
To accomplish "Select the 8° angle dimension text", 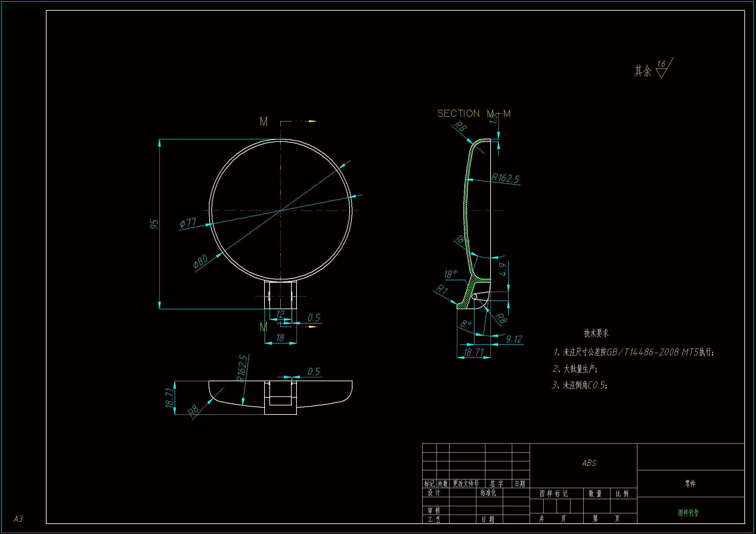I will 466,324.
